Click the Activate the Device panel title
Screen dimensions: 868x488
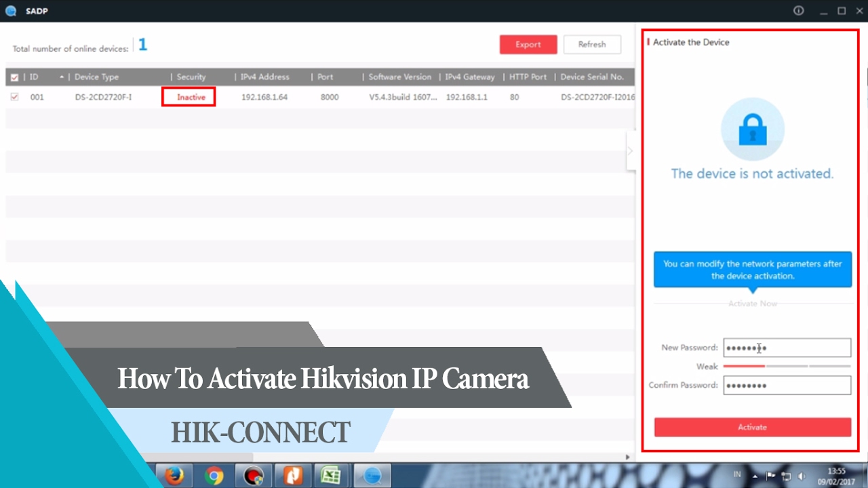pos(691,42)
